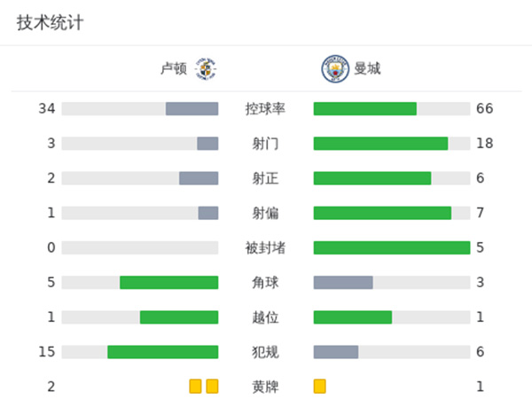Click Luton's green 犯规 fouls bar

point(162,352)
